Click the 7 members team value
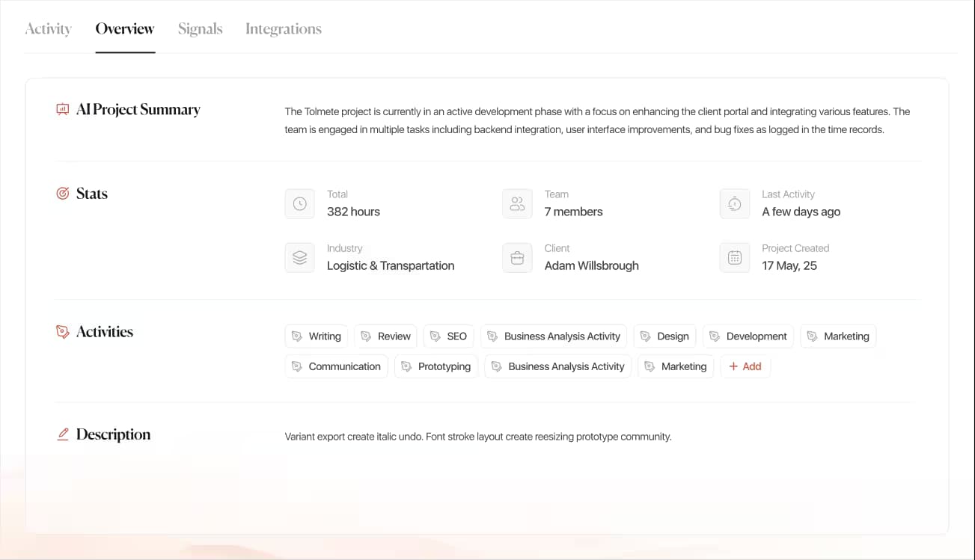 573,212
